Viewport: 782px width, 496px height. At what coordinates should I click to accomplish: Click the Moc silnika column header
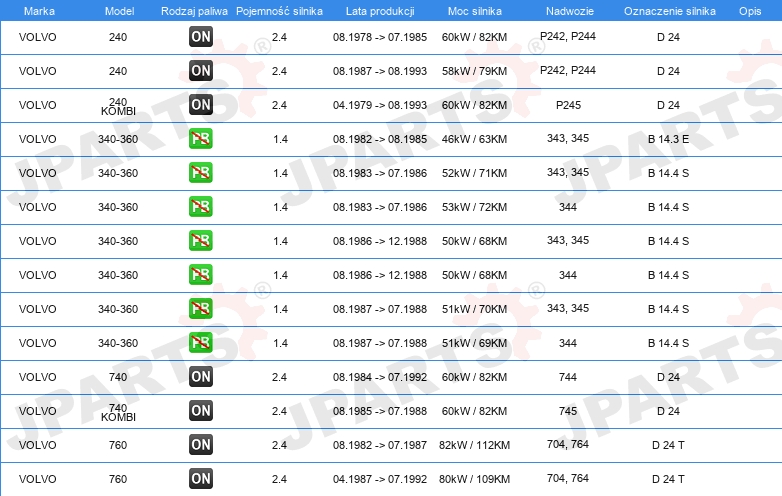[475, 11]
